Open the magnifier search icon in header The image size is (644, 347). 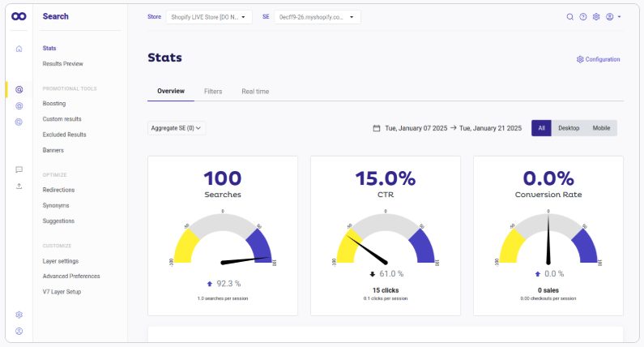[x=569, y=16]
